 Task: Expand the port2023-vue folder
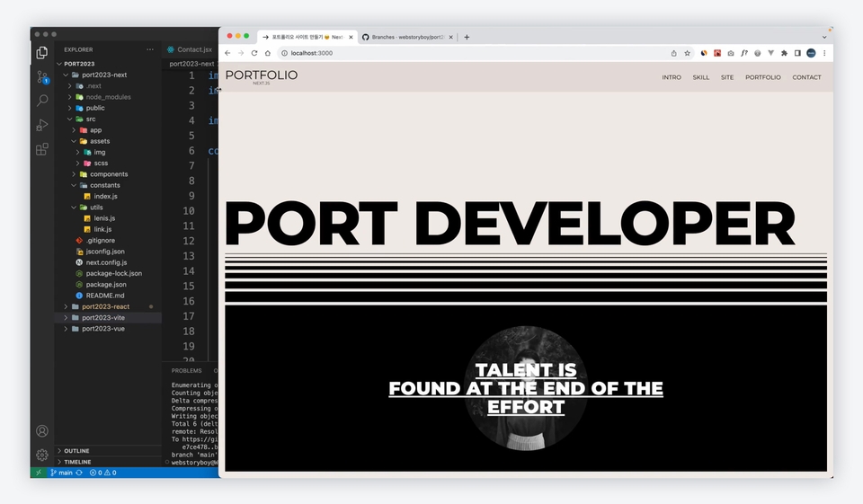pos(66,329)
